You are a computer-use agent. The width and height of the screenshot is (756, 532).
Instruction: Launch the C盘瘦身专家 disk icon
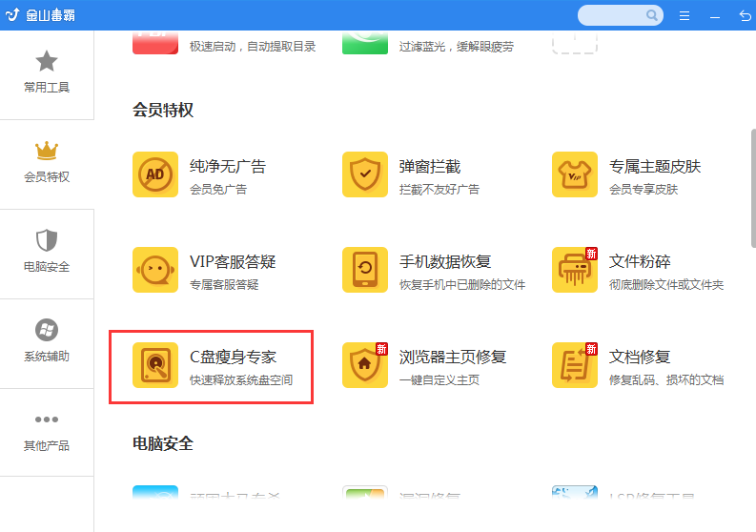155,365
